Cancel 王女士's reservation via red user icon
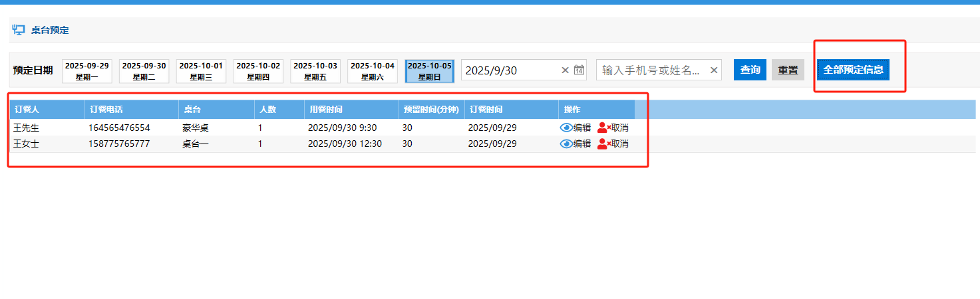 [x=603, y=144]
